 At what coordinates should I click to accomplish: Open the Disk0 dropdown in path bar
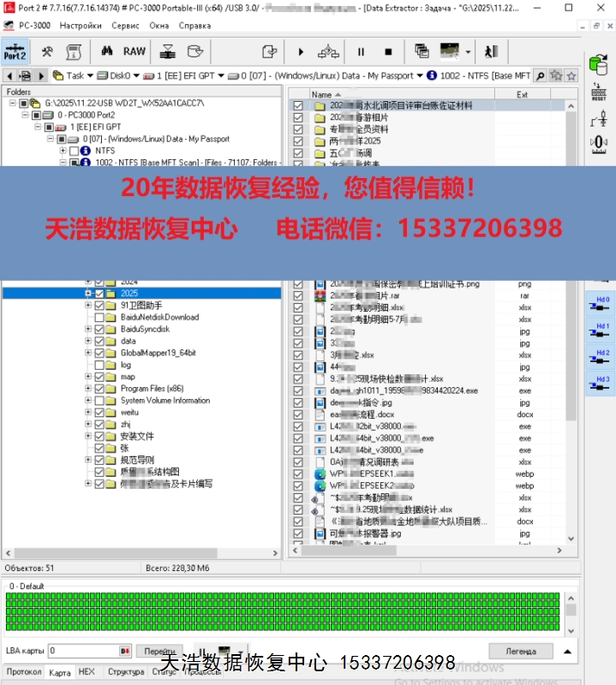click(126, 75)
